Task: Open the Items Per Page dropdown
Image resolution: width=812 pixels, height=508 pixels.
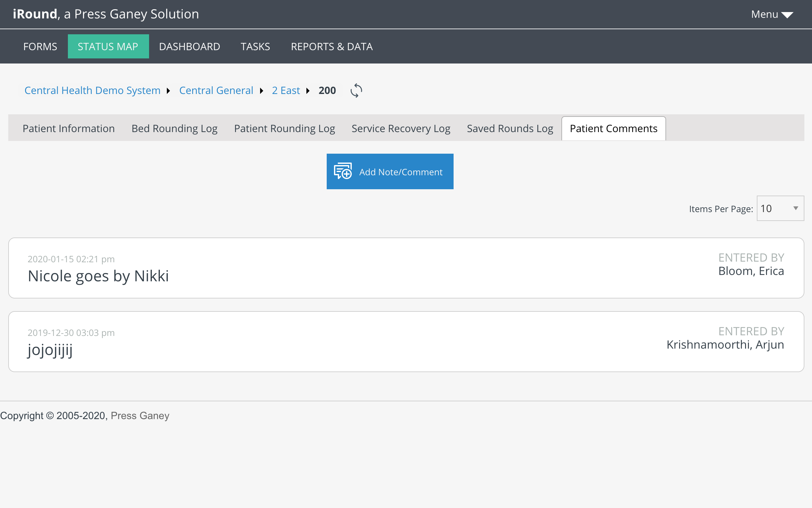Action: pyautogui.click(x=780, y=208)
